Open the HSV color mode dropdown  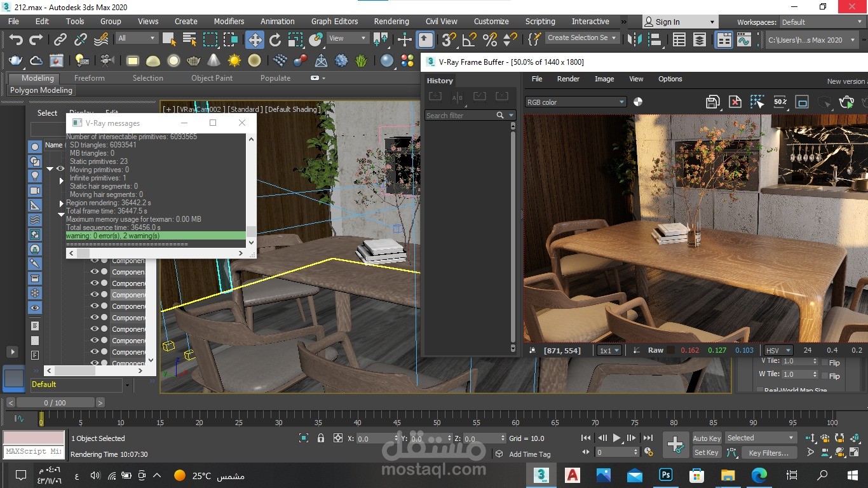(778, 350)
